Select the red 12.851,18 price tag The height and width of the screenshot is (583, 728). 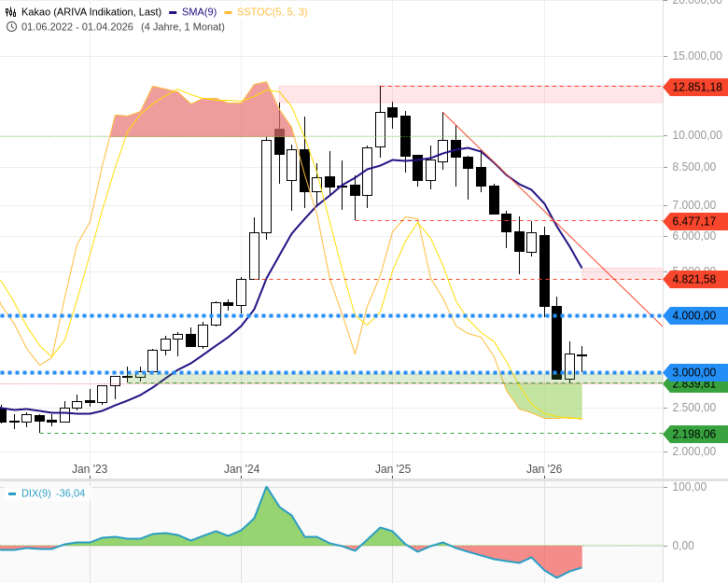(695, 87)
